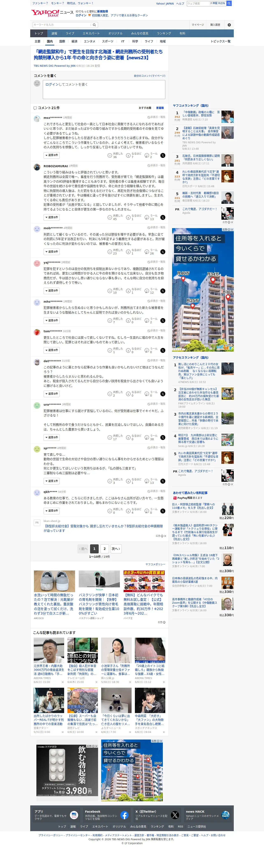
Task: Open the X (旧Twitter) icon in the footer
Action: click(175, 815)
